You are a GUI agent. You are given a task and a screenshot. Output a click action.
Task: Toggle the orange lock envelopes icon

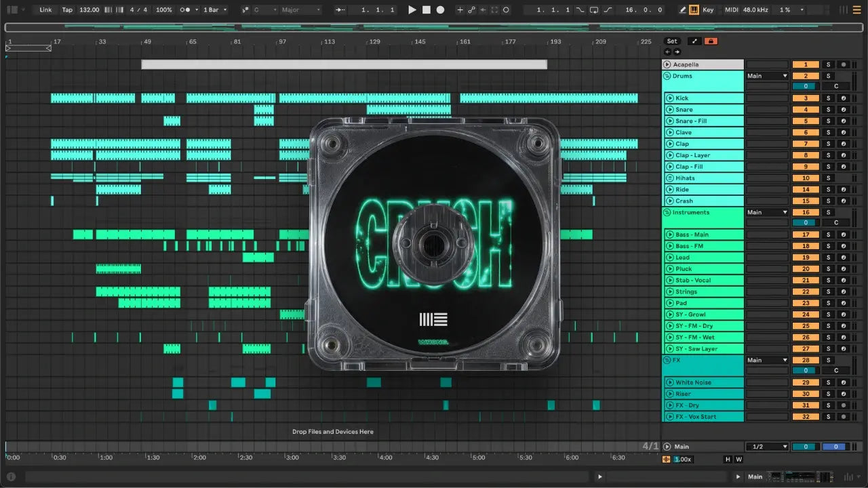coord(711,41)
